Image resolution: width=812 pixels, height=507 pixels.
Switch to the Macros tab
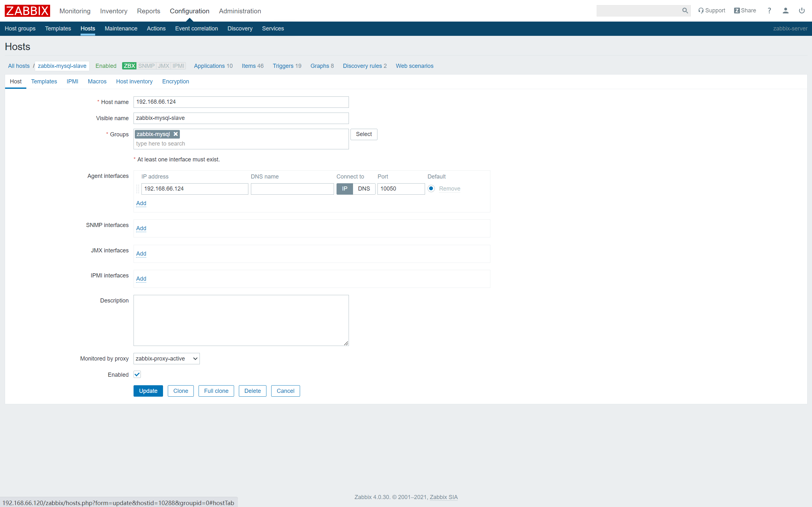(x=97, y=81)
